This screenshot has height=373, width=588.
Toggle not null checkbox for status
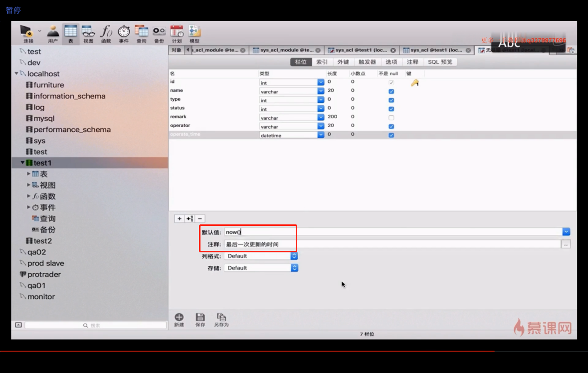[391, 109]
